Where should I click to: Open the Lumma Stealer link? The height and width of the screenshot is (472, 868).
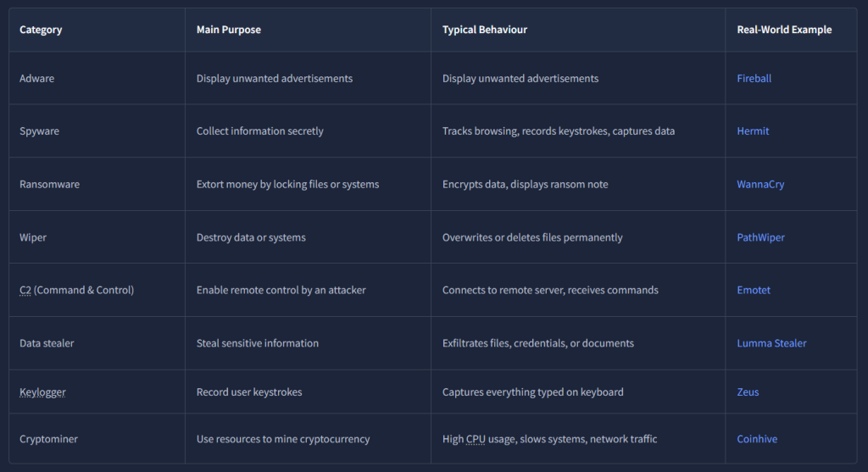771,343
